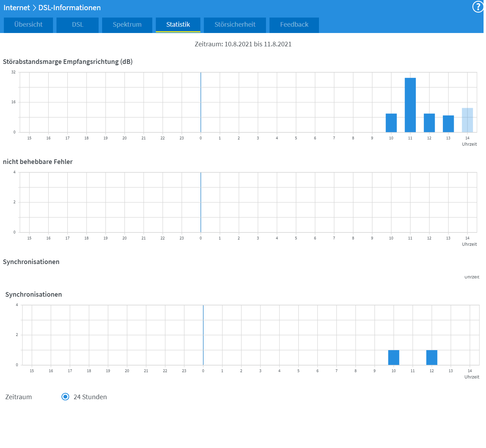Image resolution: width=486 pixels, height=448 pixels.
Task: Switch to the Übersicht tab
Action: [x=28, y=25]
